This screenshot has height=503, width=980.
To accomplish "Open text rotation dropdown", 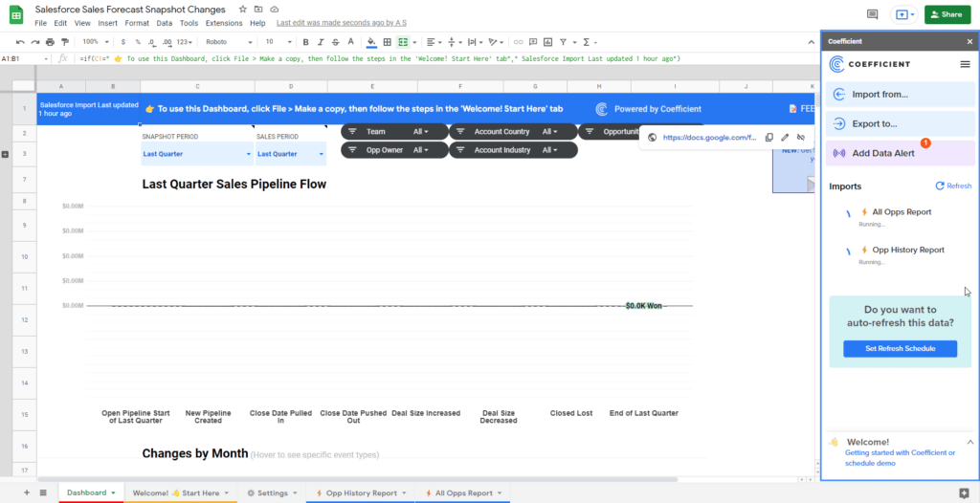I will click(x=496, y=42).
